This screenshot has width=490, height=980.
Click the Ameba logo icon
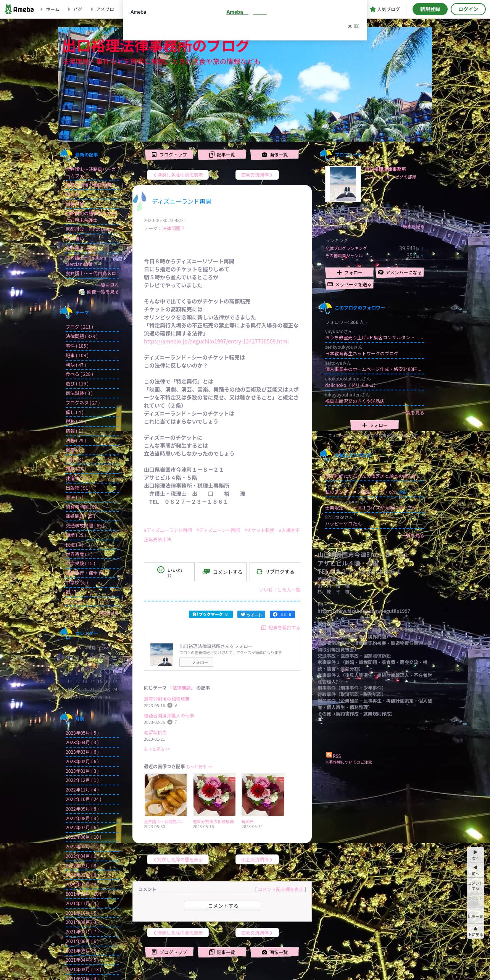tap(19, 9)
